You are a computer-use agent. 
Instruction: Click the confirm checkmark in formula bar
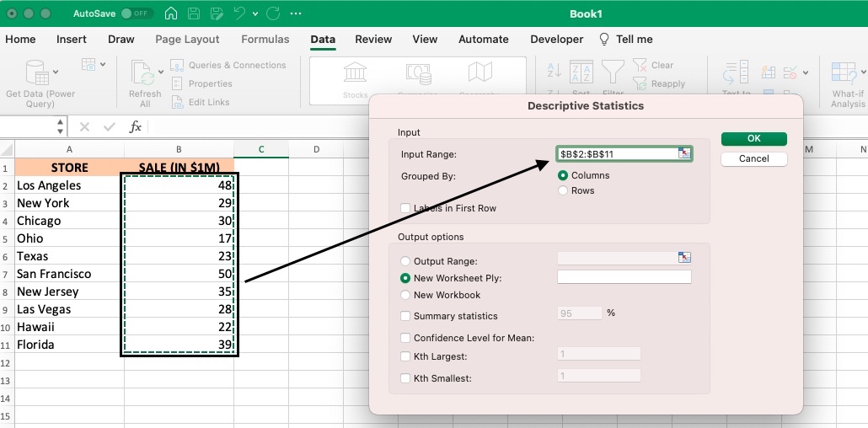pyautogui.click(x=110, y=127)
